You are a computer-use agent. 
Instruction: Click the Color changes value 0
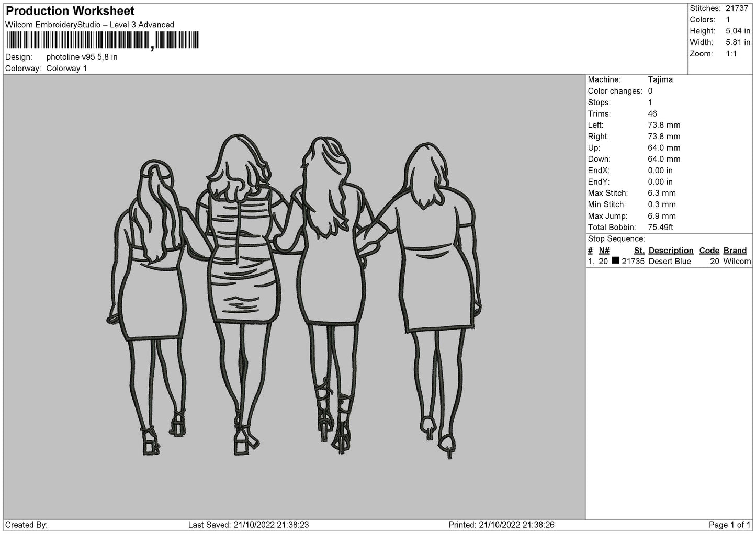coord(650,91)
